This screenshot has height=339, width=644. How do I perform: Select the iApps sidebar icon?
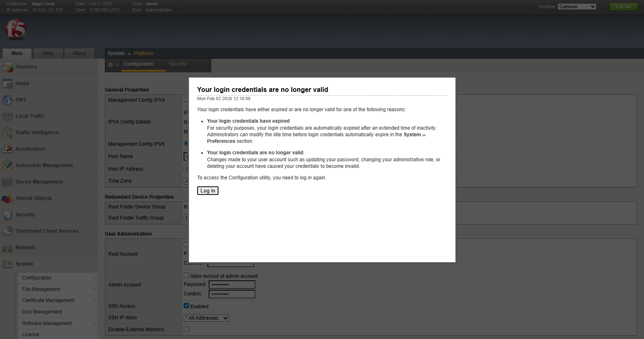7,83
